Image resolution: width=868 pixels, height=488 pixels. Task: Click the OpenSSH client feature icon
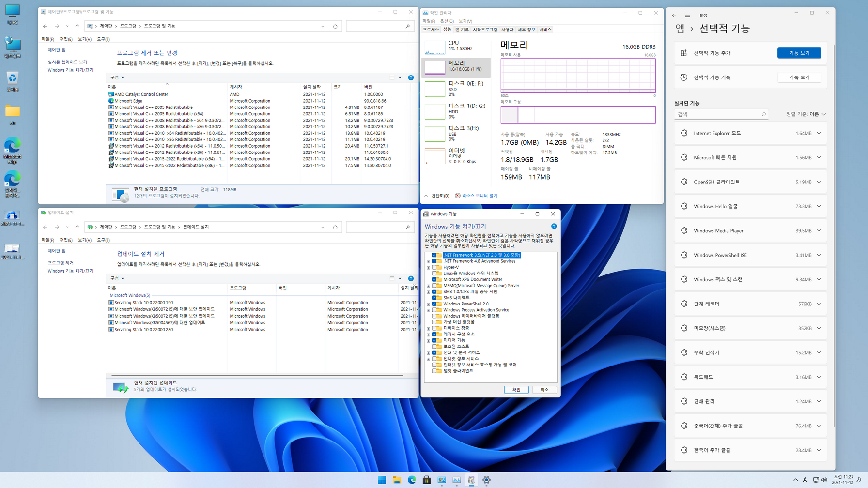point(684,182)
